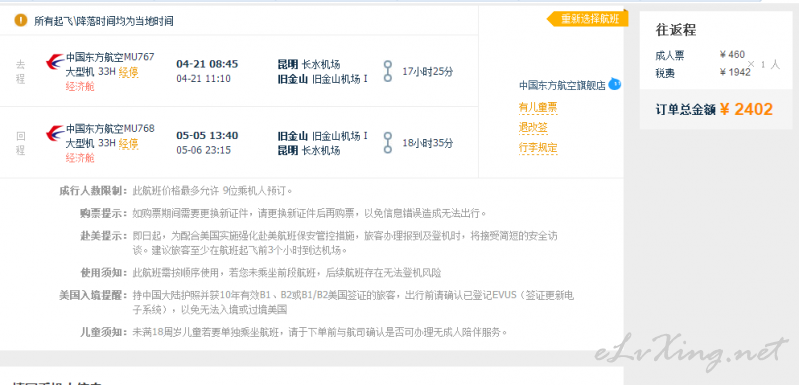Click the 美国入境提醒 label
The width and height of the screenshot is (799, 385).
[93, 295]
